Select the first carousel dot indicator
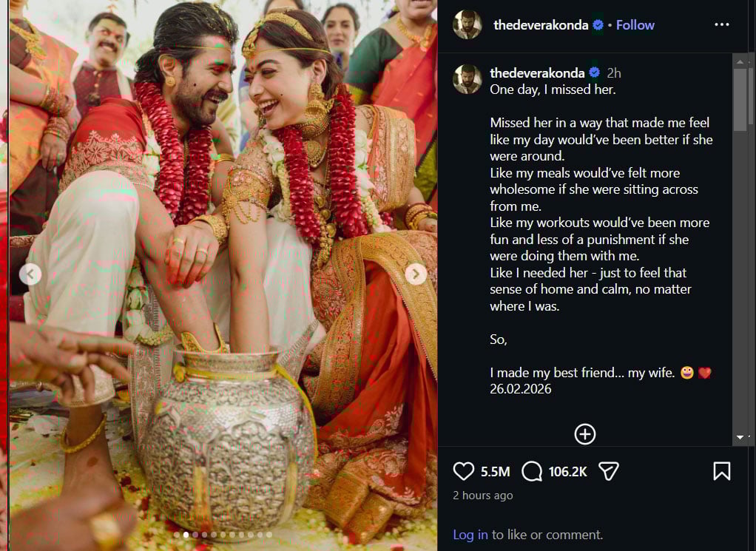 [175, 533]
